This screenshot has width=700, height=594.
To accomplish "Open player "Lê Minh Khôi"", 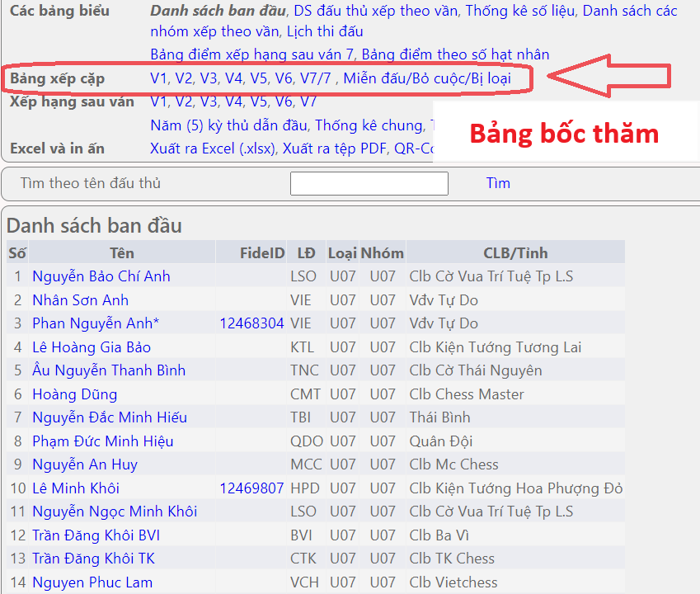I will 76,488.
